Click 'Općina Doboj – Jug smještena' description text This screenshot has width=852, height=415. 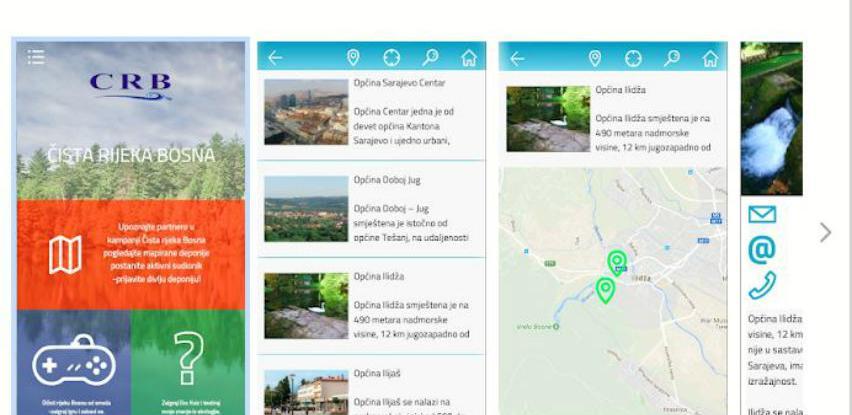tap(411, 223)
